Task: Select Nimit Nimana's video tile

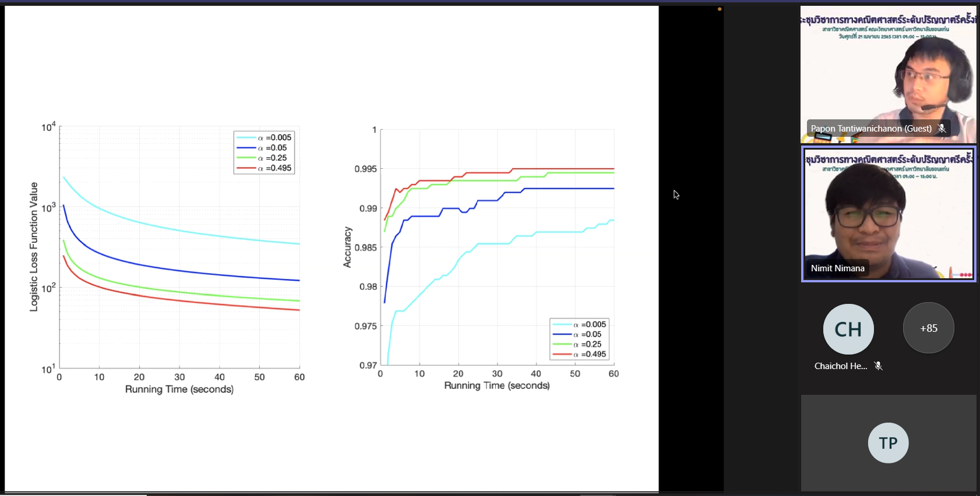Action: 888,215
